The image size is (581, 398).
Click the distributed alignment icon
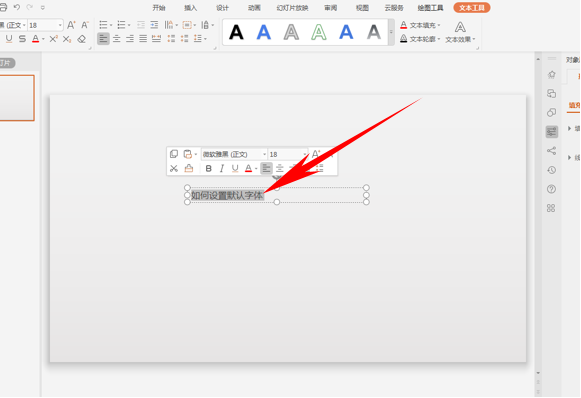click(x=156, y=39)
